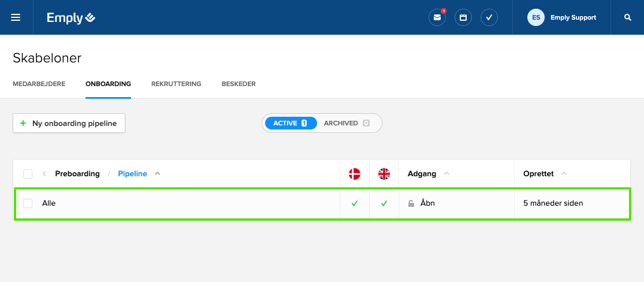
Task: Click Ny onboarding pipeline button
Action: (x=69, y=123)
